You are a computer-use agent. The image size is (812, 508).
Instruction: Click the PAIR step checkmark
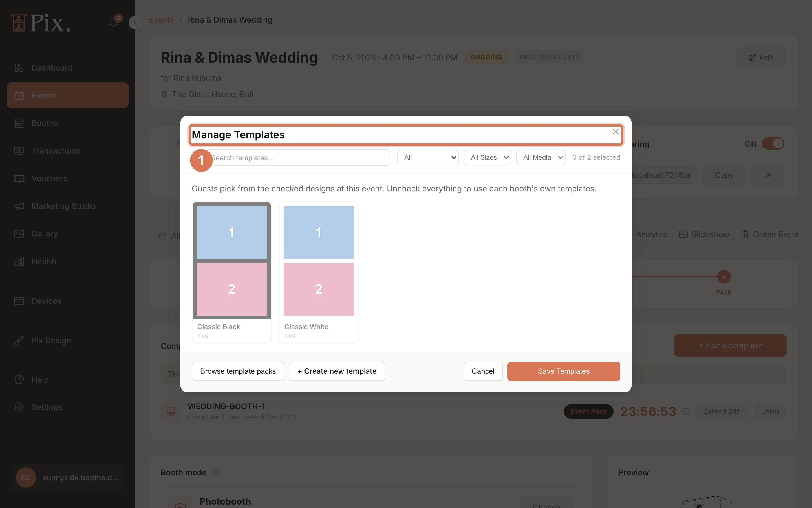724,277
